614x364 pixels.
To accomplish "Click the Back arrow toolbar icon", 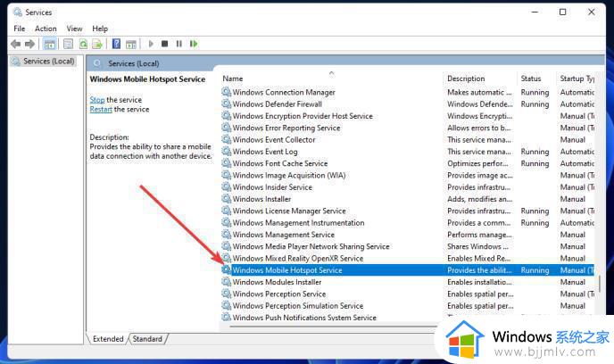I will click(x=16, y=44).
